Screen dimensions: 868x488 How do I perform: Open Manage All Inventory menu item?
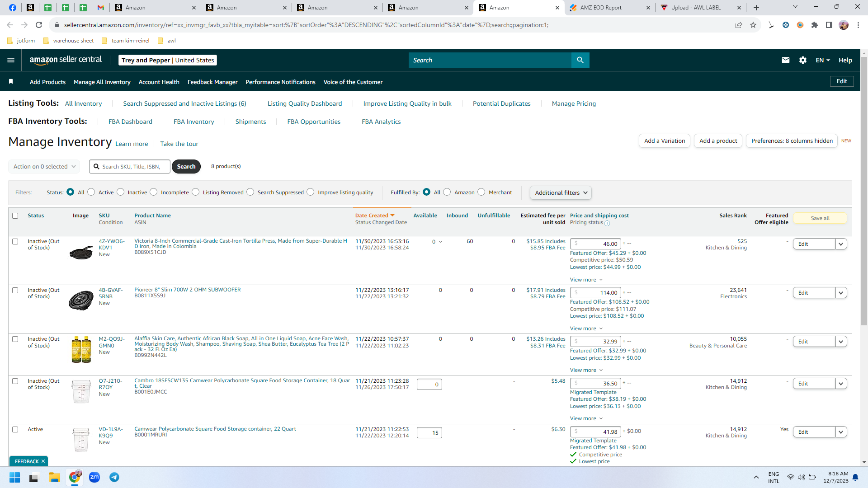pos(102,82)
